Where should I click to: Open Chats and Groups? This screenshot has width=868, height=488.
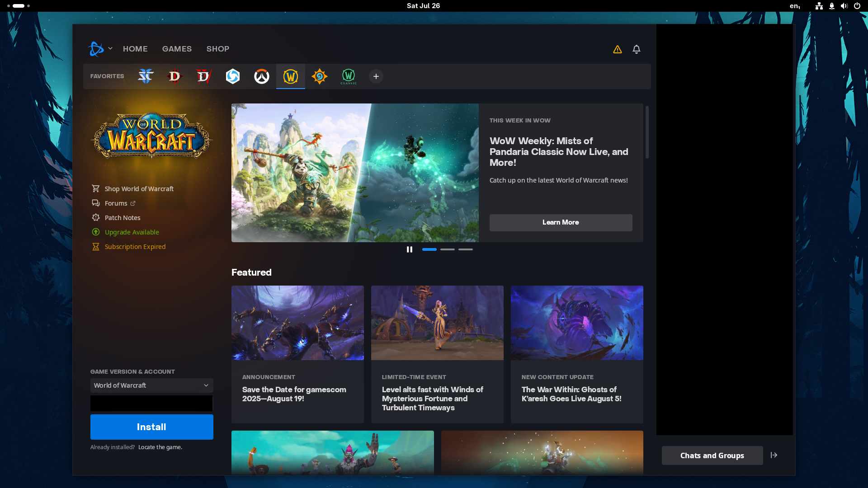[712, 455]
